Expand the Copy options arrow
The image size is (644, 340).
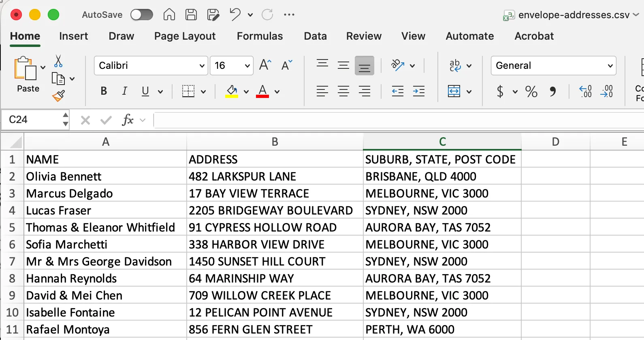click(x=72, y=79)
